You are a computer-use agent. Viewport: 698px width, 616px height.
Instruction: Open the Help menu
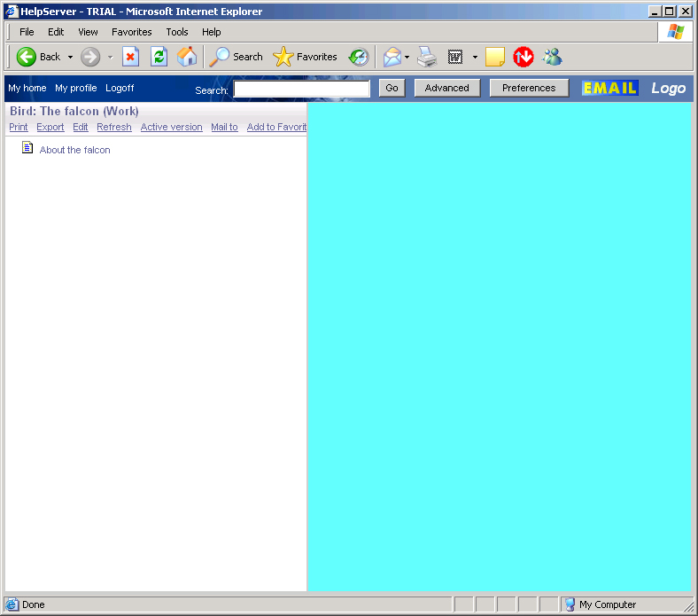[212, 32]
